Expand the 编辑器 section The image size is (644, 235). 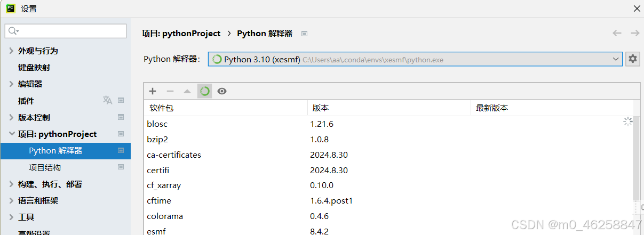(12, 84)
